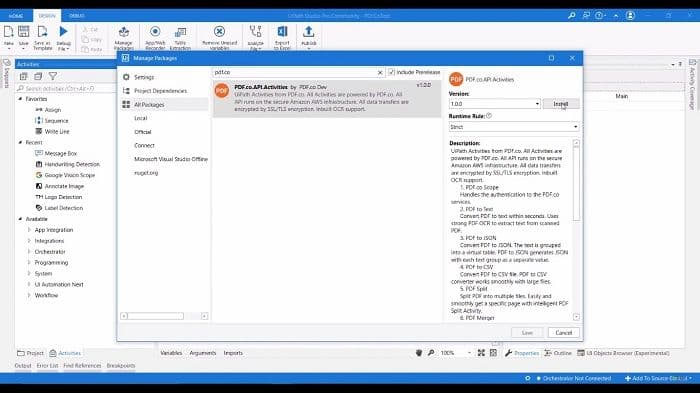Toggle Include Prerelease checkbox
The image size is (700, 393).
tap(392, 72)
